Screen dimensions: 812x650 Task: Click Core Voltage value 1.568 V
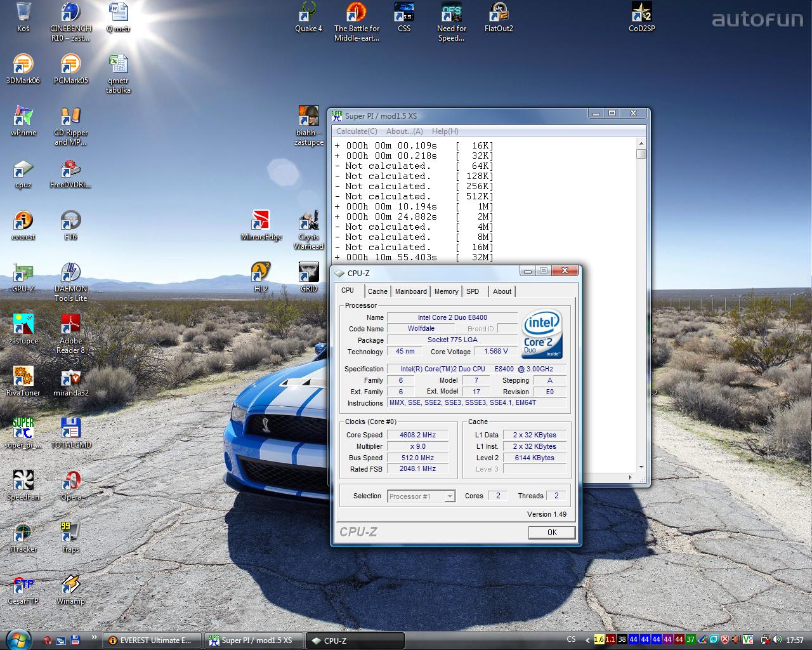496,351
